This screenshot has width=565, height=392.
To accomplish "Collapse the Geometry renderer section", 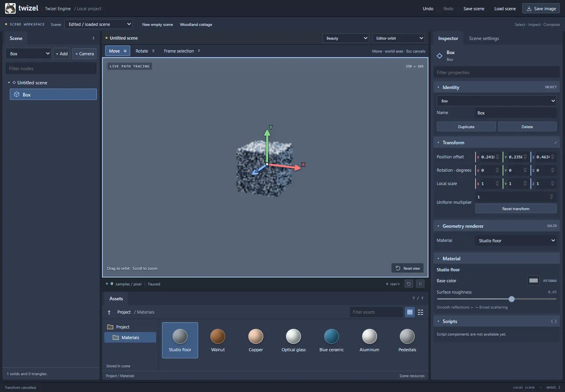I will (x=438, y=226).
